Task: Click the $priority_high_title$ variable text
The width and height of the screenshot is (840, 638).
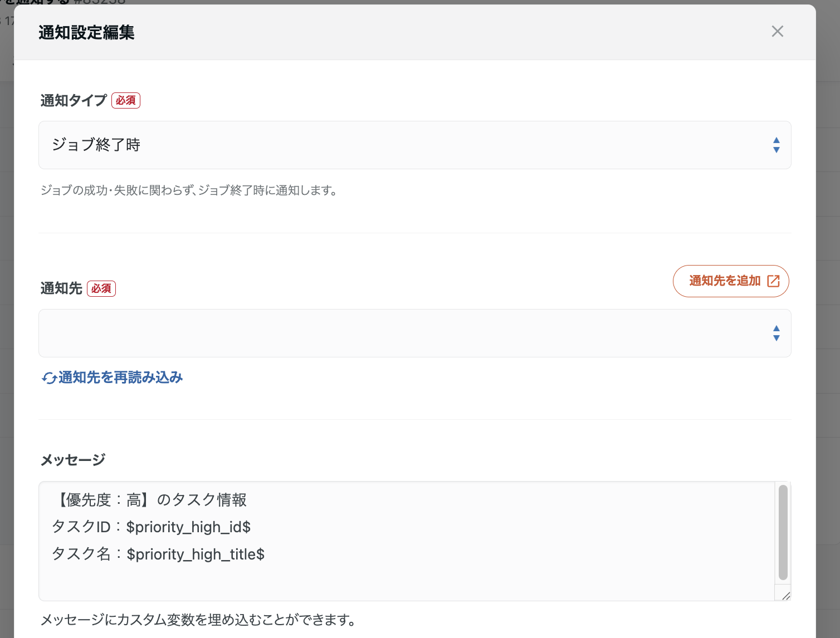Action: pyautogui.click(x=196, y=554)
